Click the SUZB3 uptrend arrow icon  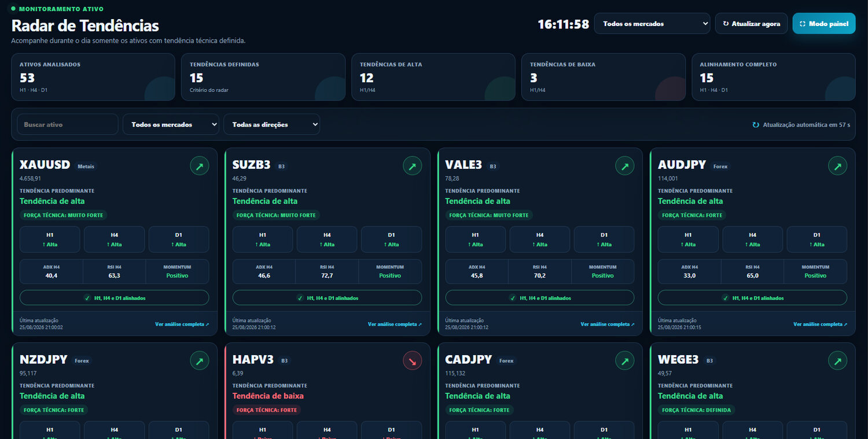coord(413,166)
